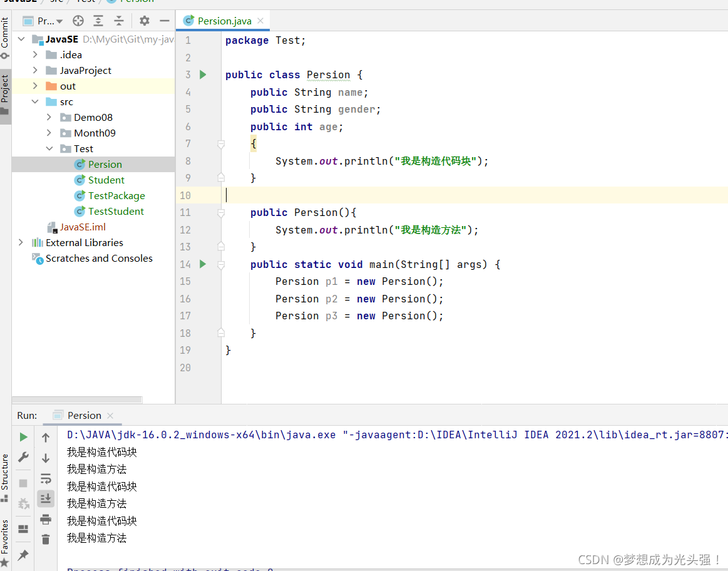Open Project panel gear settings
This screenshot has height=571, width=728.
pos(145,21)
